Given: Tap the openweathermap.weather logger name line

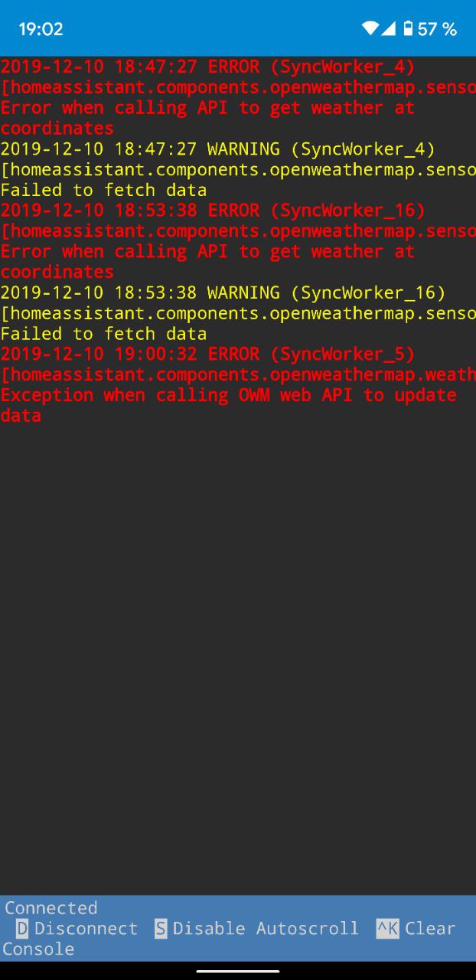Looking at the screenshot, I should (x=237, y=375).
